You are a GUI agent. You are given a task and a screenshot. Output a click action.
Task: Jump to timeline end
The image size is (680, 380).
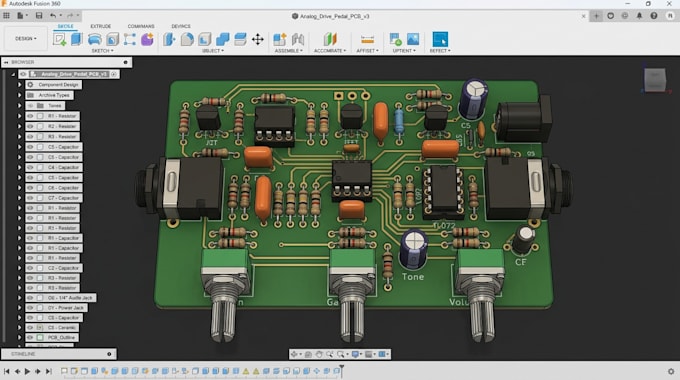(49, 371)
